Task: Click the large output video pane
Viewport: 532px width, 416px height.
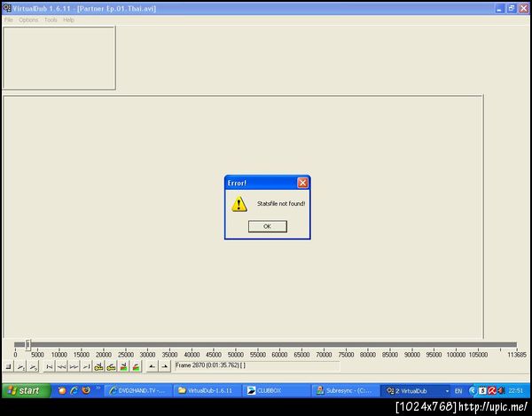Action: click(243, 217)
